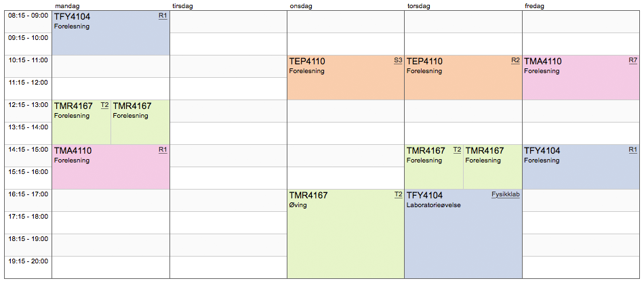Select the 19:15 - 20:00 time row label
The width and height of the screenshot is (644, 283).
point(28,261)
